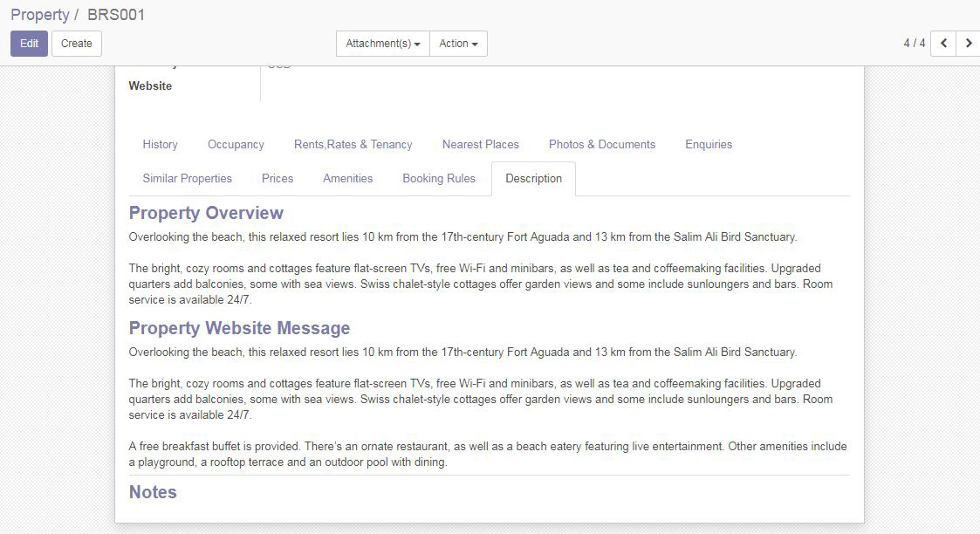
Task: Click the Property Overview heading
Action: pos(206,213)
